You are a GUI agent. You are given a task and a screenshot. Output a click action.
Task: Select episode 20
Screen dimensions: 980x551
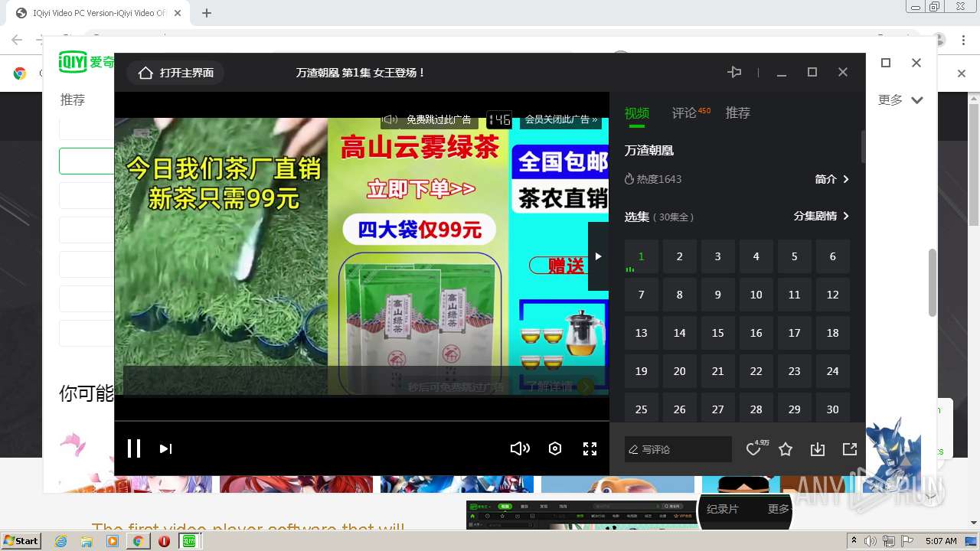[x=680, y=371]
